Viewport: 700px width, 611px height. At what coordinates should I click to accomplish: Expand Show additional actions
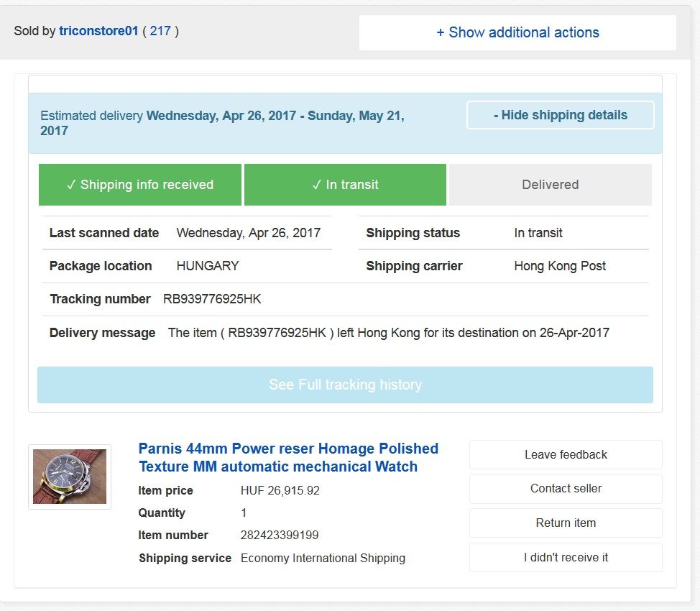pos(517,32)
